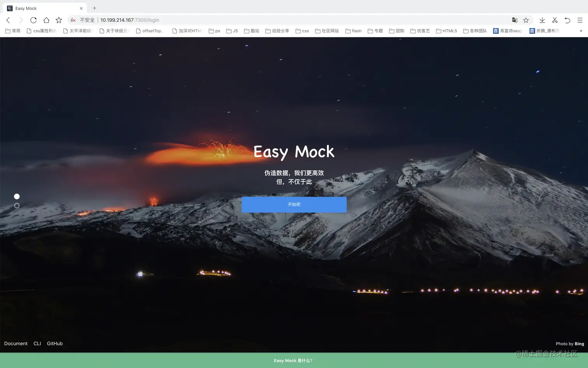Open the offsetTop bookmark

point(150,31)
